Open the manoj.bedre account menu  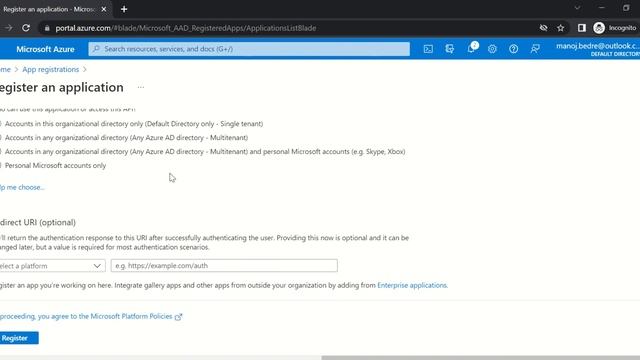[598, 49]
